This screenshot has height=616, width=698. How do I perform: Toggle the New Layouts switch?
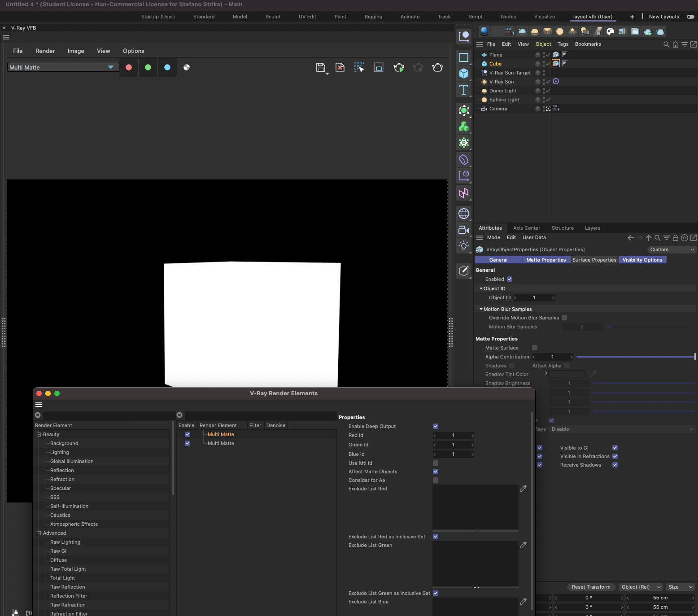pyautogui.click(x=690, y=17)
